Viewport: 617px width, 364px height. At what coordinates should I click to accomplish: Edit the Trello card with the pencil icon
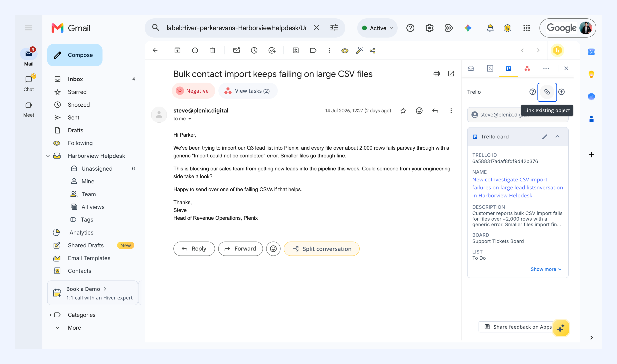coord(545,137)
